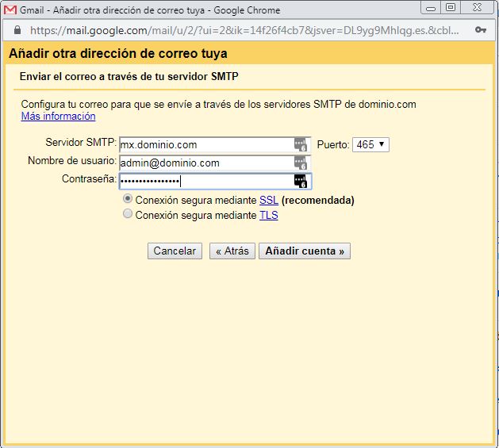
Task: Click password manager icon in Nombre de usuario field
Action: pyautogui.click(x=300, y=163)
